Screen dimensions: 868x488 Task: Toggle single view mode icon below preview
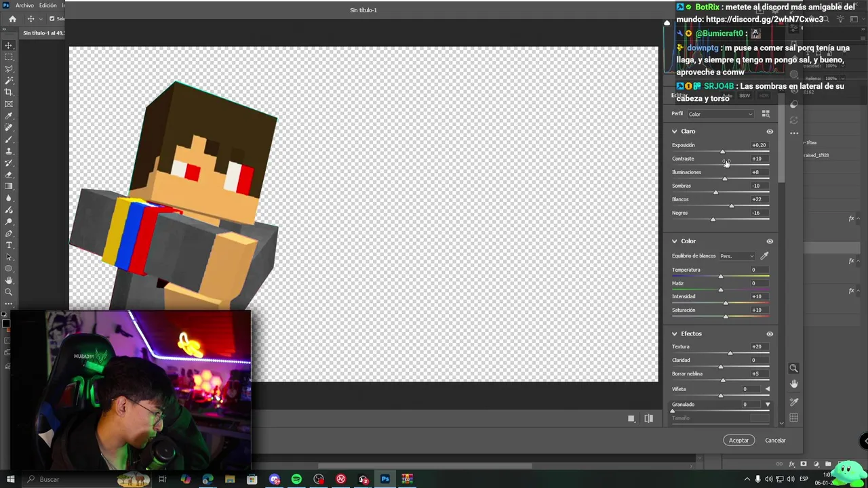631,419
